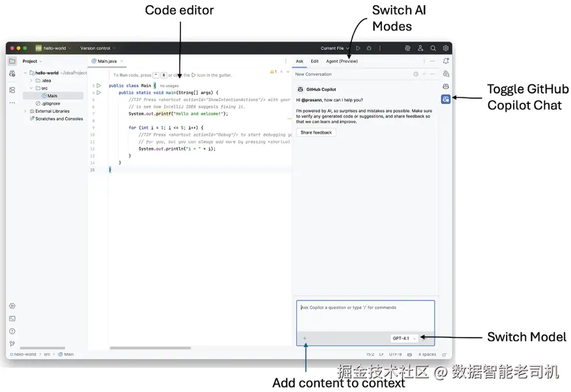Open the Copilot icon in left sidebar
Image resolution: width=571 pixels, height=392 pixels.
point(12,74)
